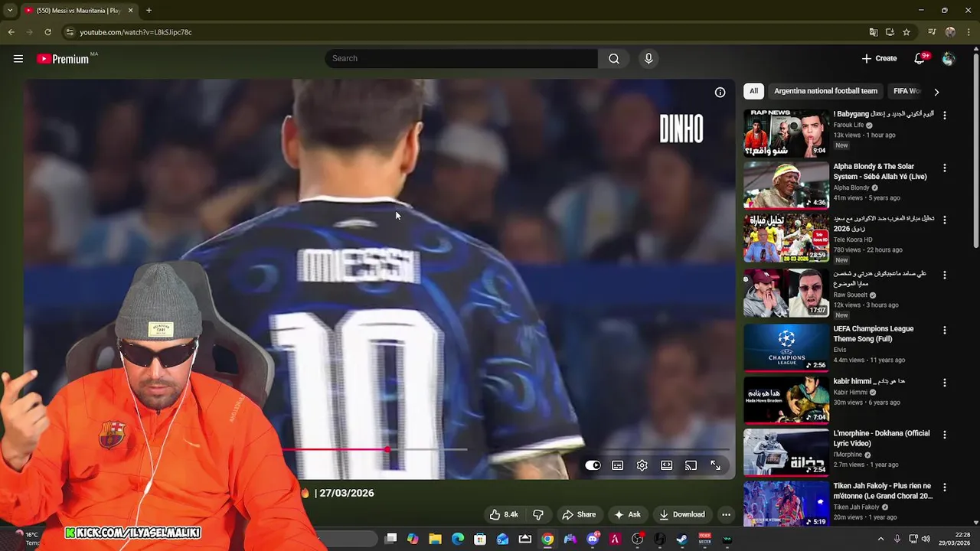Open the YouTube guide hamburger menu
Viewport: 980px width, 551px height.
coord(18,59)
